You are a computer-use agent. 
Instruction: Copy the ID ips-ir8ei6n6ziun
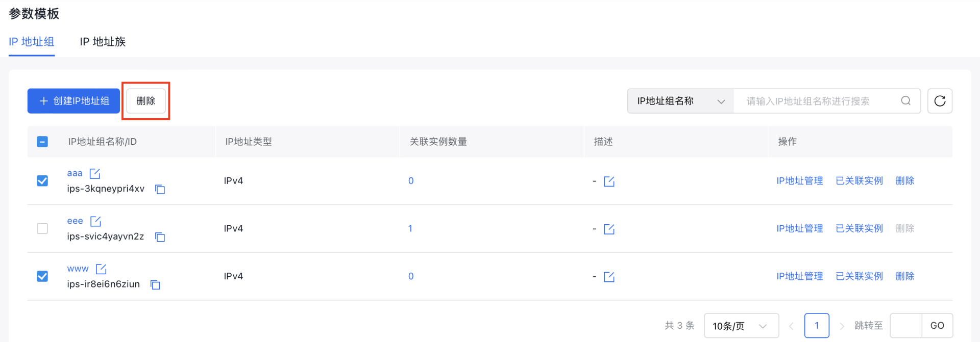click(x=155, y=285)
